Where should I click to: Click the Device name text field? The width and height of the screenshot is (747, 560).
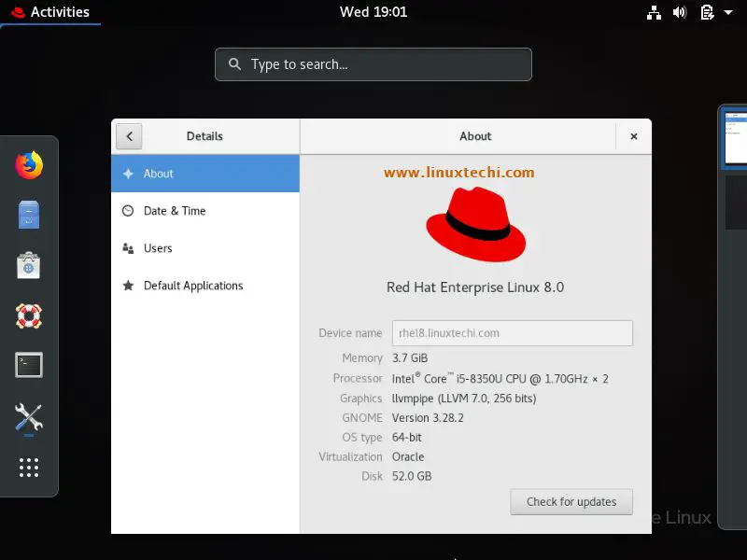click(513, 333)
